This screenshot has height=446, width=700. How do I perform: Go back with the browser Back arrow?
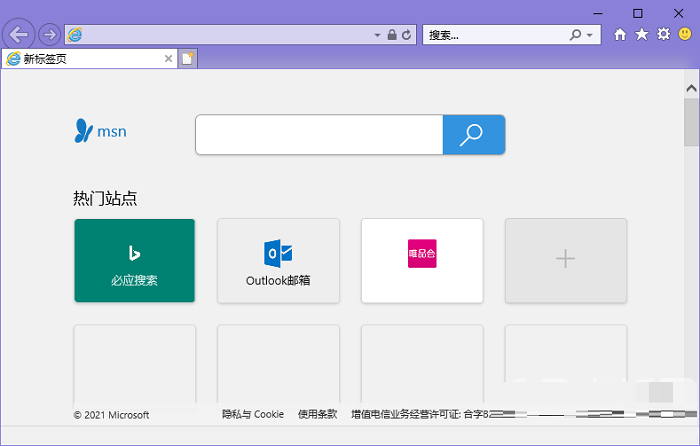click(x=18, y=34)
